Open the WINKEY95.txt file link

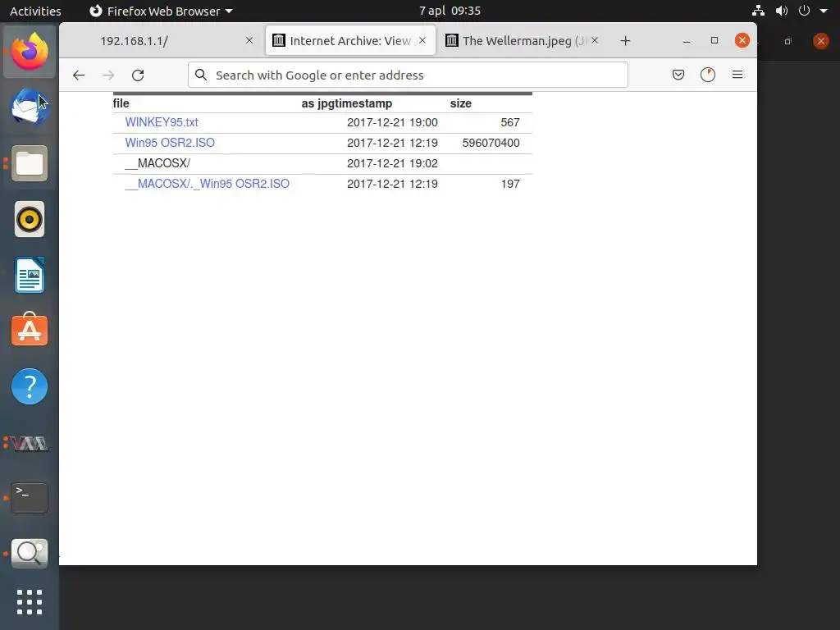coord(162,122)
